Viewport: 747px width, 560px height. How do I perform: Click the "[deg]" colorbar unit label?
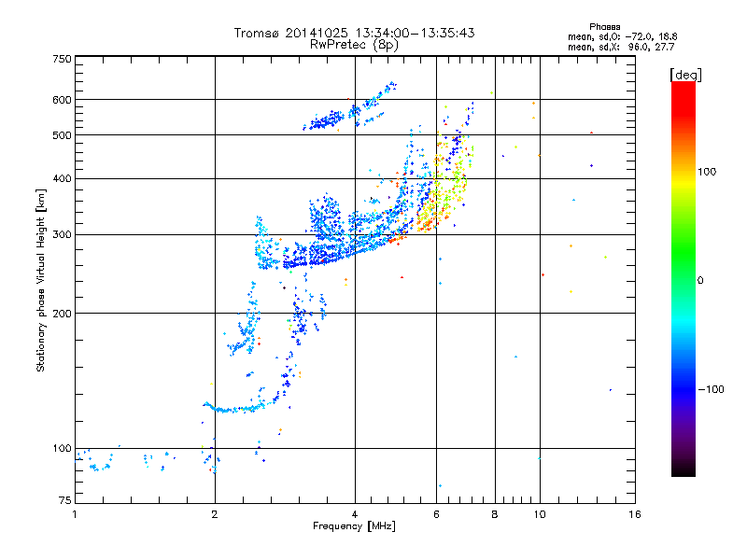coord(685,76)
